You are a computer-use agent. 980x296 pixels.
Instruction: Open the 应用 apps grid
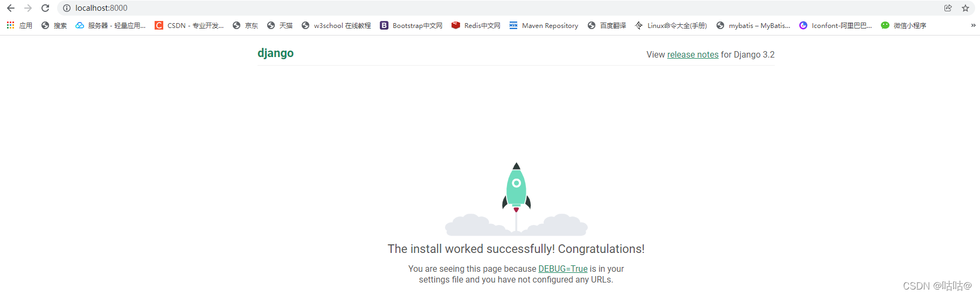[19, 25]
